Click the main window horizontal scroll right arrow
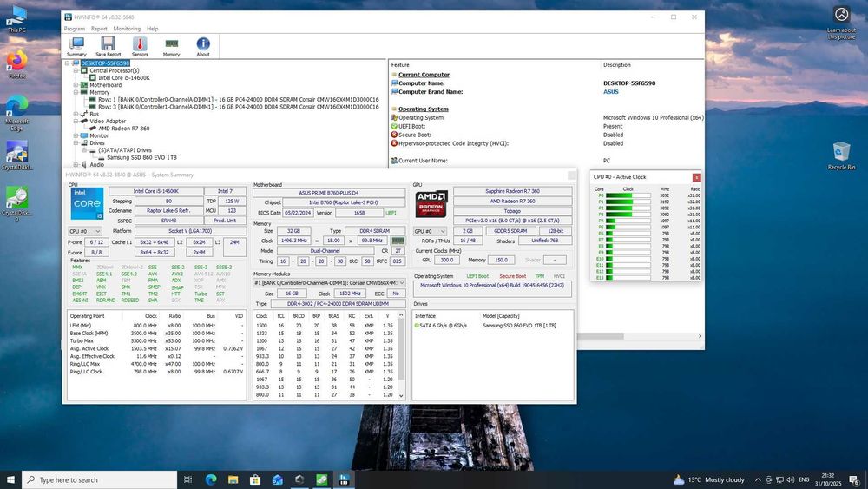This screenshot has height=489, width=868. [x=700, y=336]
